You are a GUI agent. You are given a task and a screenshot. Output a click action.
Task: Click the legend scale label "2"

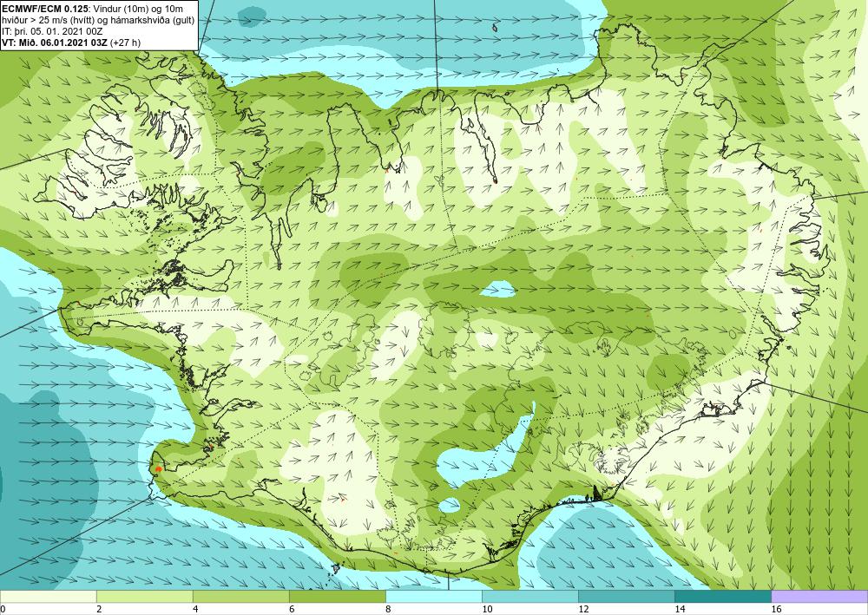click(99, 609)
